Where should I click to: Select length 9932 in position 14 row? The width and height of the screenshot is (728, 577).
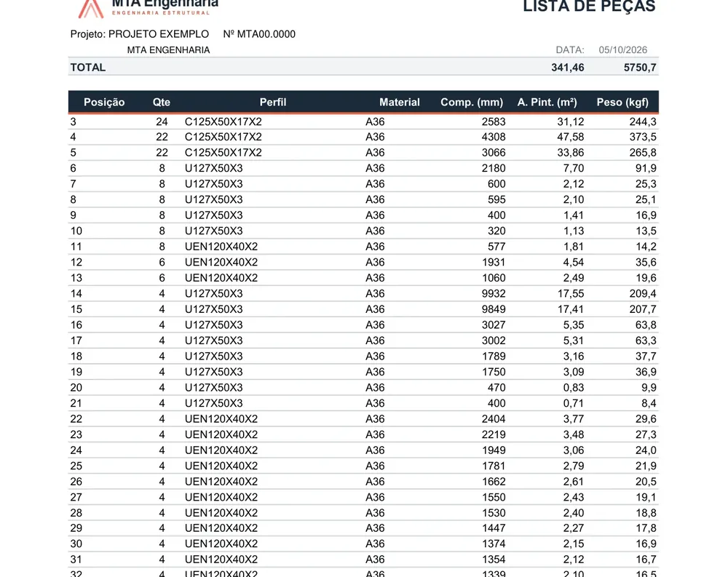(494, 294)
